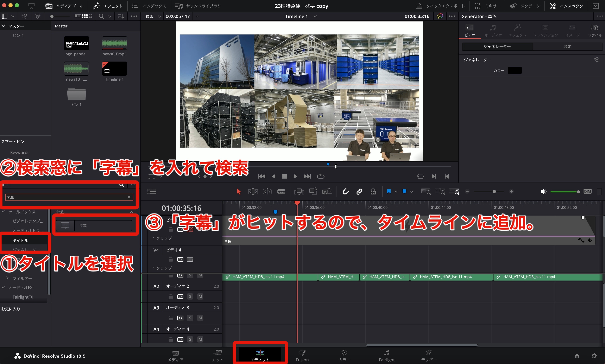
Task: Toggle the position lock icon
Action: [x=373, y=191]
